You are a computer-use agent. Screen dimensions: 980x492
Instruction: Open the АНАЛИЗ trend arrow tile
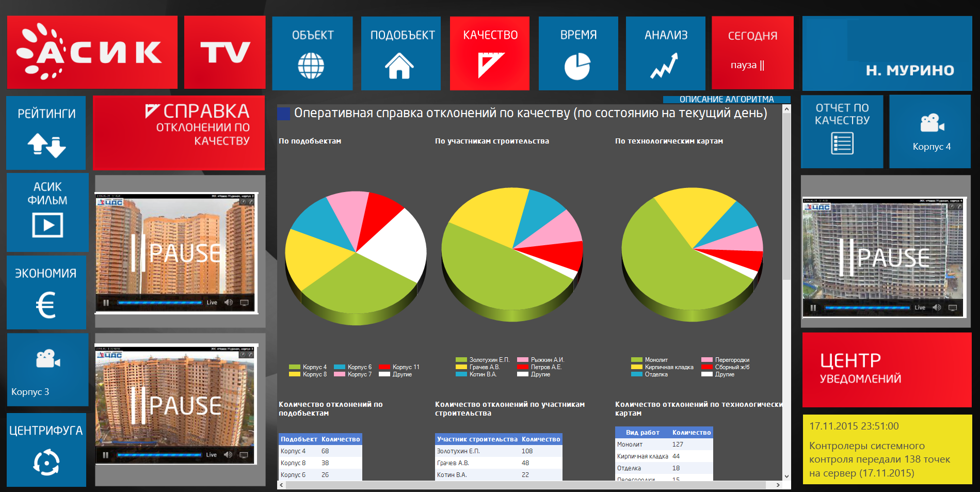click(666, 53)
